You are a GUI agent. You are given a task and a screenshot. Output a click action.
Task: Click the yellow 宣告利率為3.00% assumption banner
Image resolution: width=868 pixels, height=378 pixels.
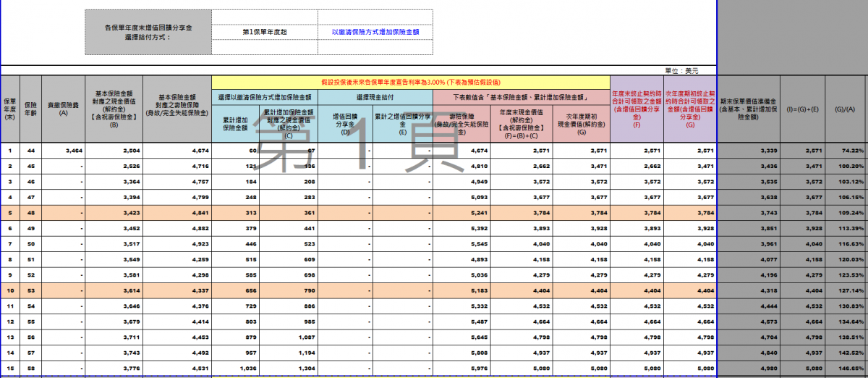pos(412,83)
